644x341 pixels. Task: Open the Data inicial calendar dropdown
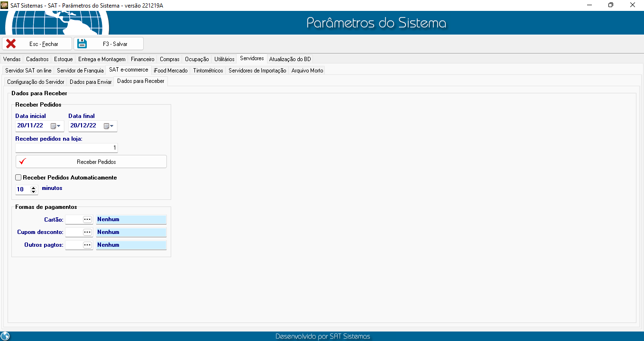(56, 126)
